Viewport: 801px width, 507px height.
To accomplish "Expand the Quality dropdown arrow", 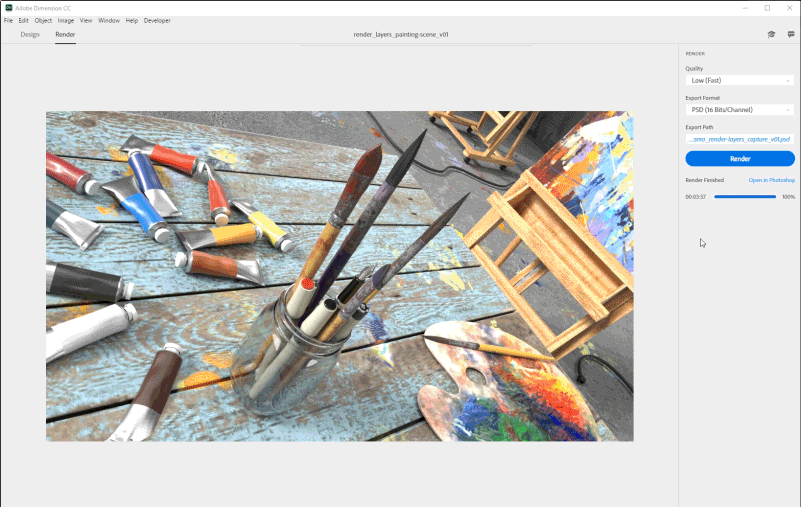I will 788,81.
